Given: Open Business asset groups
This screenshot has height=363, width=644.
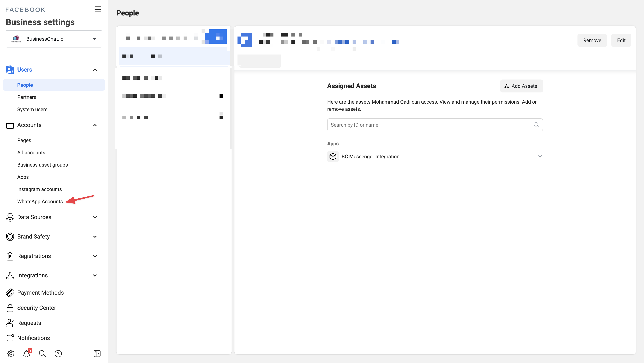Looking at the screenshot, I should pyautogui.click(x=42, y=165).
